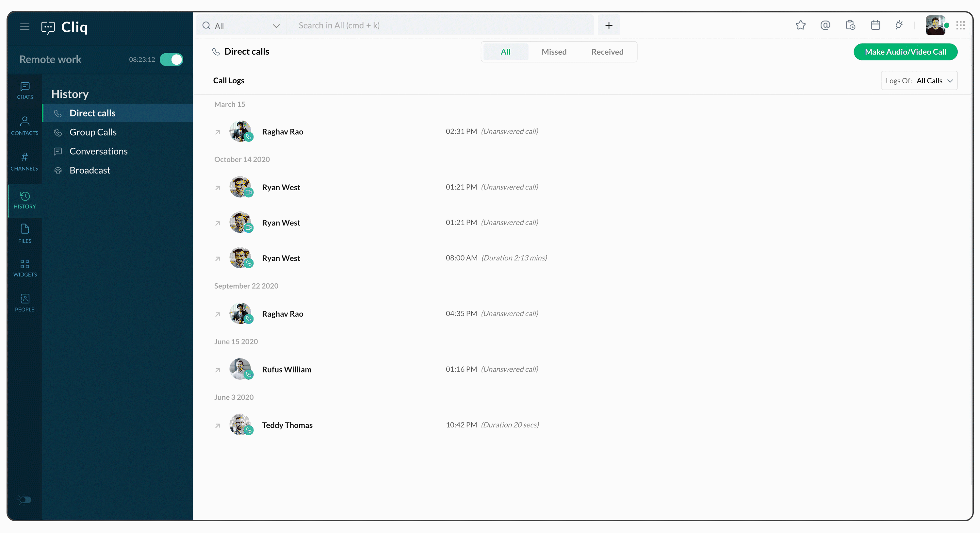980x533 pixels.
Task: Create new chat with the plus button
Action: [x=608, y=25]
